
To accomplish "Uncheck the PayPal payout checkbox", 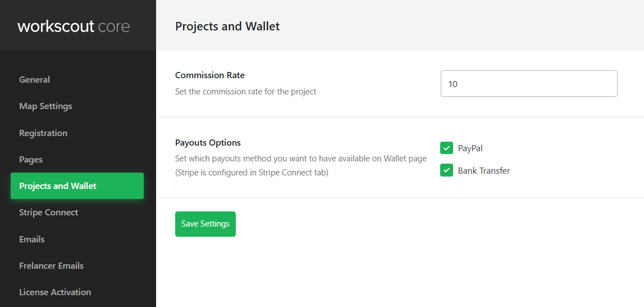I will [x=446, y=148].
